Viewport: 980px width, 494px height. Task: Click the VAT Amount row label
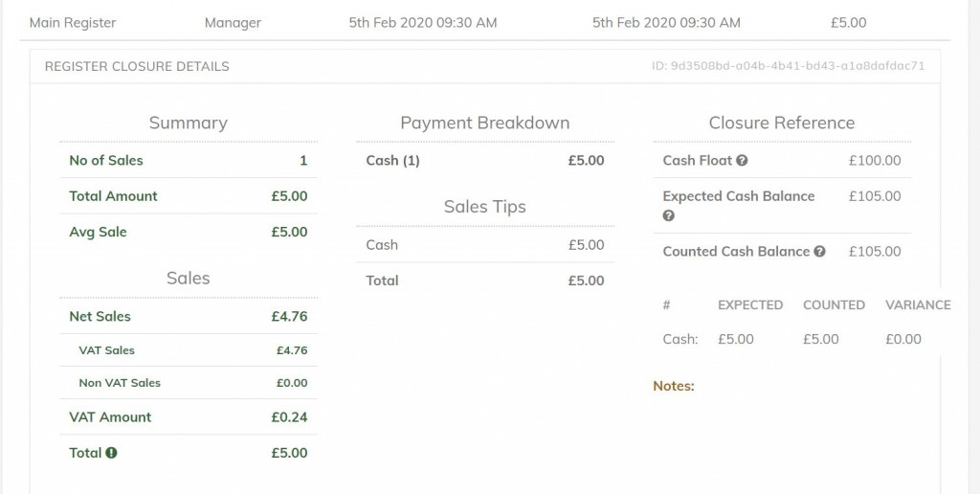pos(110,417)
